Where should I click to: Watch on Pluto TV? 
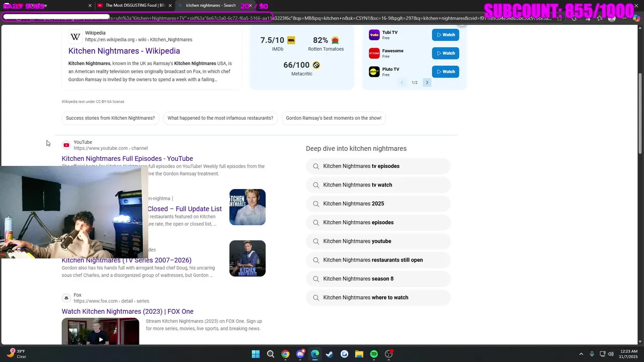(445, 71)
